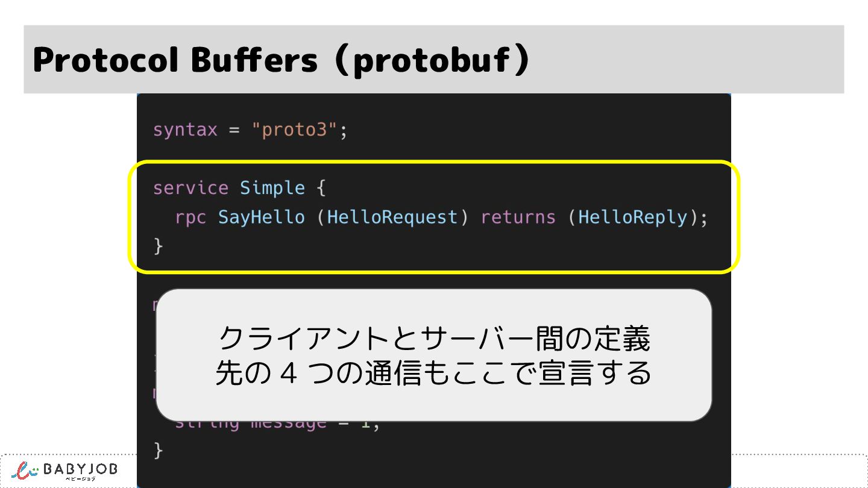
Task: Select the "HelloReply" return type
Action: (633, 217)
